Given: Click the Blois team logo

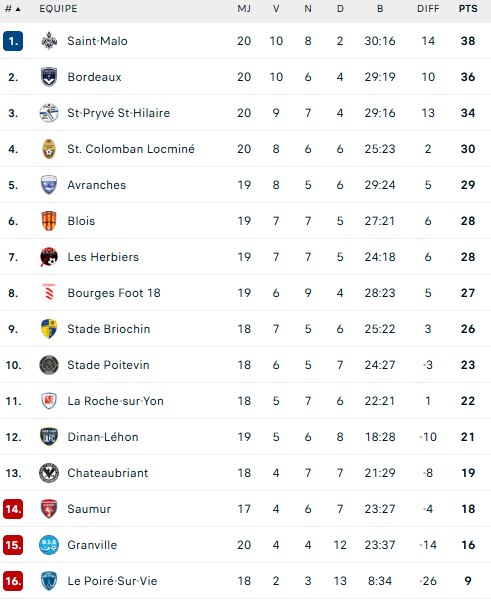Looking at the screenshot, I should tap(49, 221).
